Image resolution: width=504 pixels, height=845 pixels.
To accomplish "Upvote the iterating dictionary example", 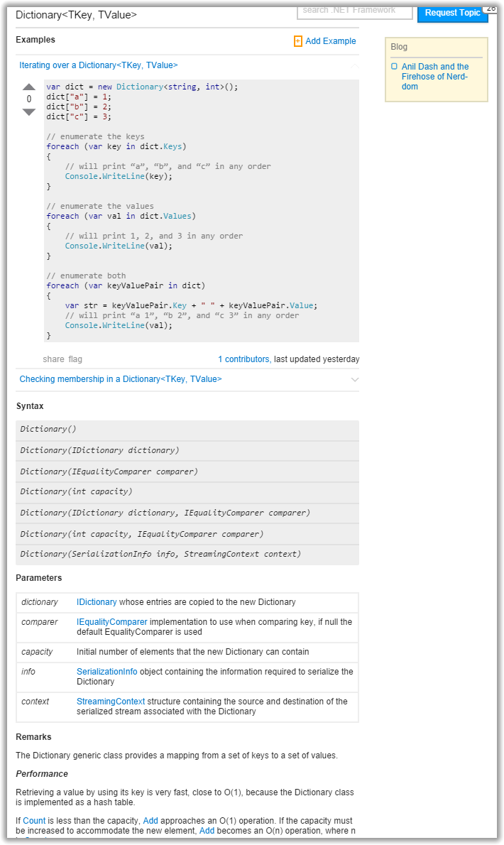I will coord(29,87).
